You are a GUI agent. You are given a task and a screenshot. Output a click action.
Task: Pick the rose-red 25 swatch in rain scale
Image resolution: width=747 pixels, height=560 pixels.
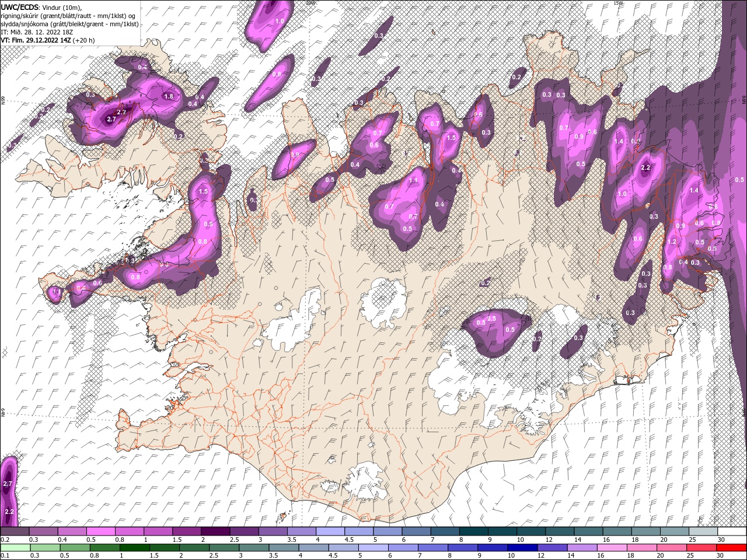pos(701,548)
